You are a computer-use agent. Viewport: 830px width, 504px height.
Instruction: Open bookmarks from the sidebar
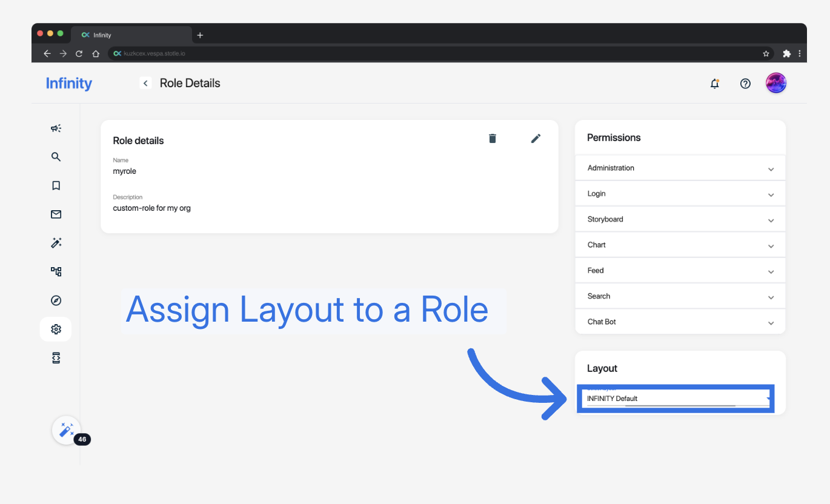pyautogui.click(x=56, y=186)
